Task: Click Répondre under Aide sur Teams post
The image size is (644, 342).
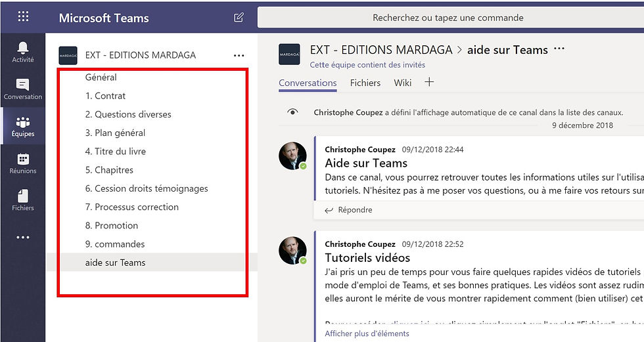Action: pos(348,210)
